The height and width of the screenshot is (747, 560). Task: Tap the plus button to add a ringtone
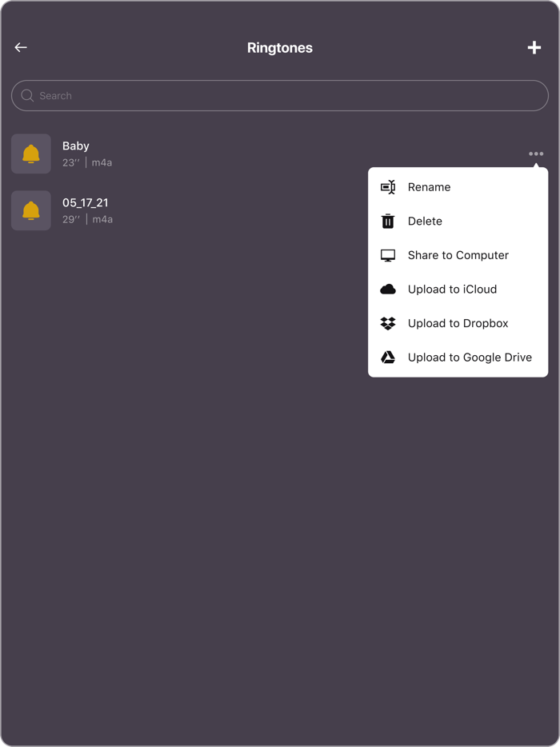click(x=534, y=47)
